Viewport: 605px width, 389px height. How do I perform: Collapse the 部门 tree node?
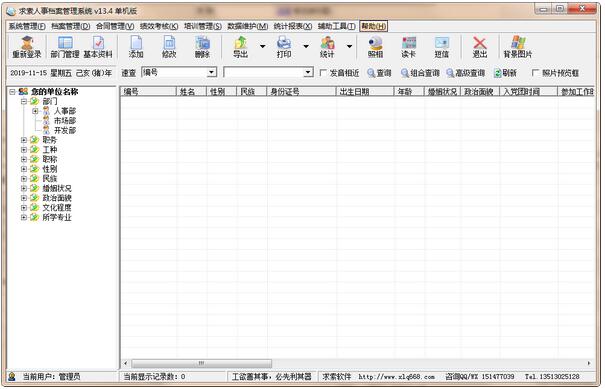click(x=24, y=101)
